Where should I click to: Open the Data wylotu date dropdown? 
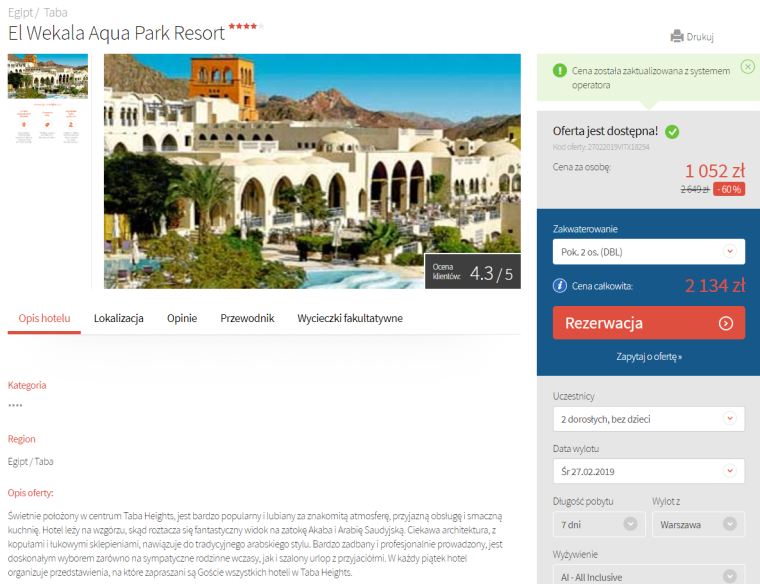(649, 471)
